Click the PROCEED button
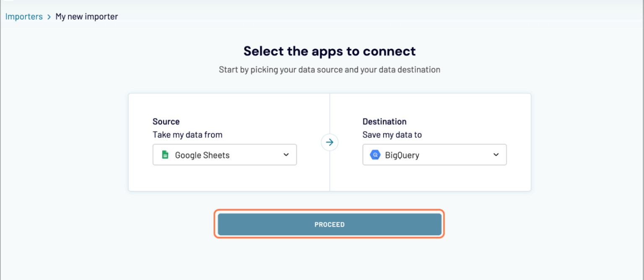Image resolution: width=644 pixels, height=280 pixels. click(330, 224)
